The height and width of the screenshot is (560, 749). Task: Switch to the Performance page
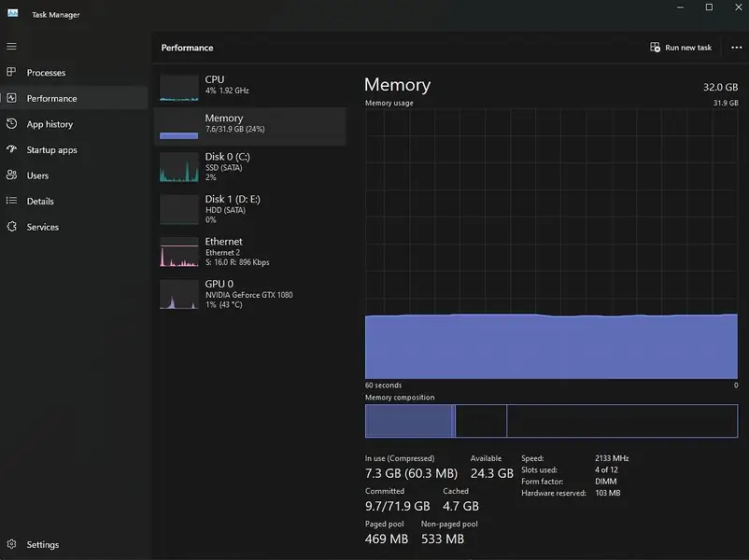[74, 98]
